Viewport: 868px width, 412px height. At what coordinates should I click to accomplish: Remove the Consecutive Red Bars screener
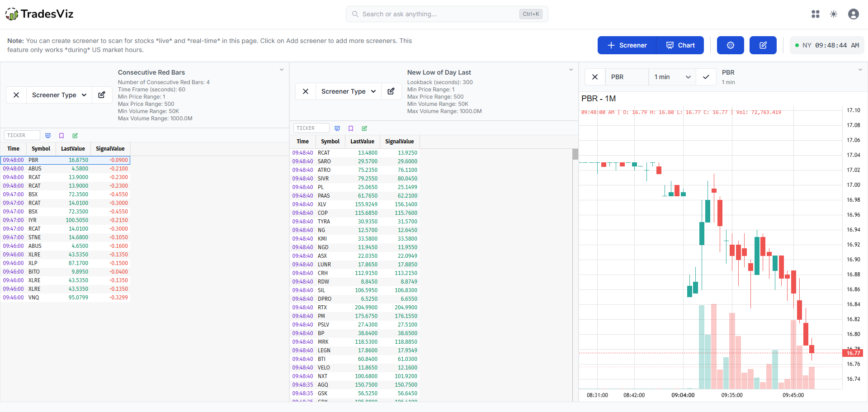[x=16, y=95]
